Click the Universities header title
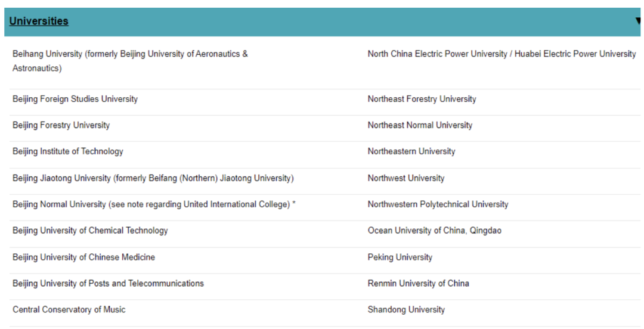Viewport: 644px width, 329px height. click(x=39, y=21)
